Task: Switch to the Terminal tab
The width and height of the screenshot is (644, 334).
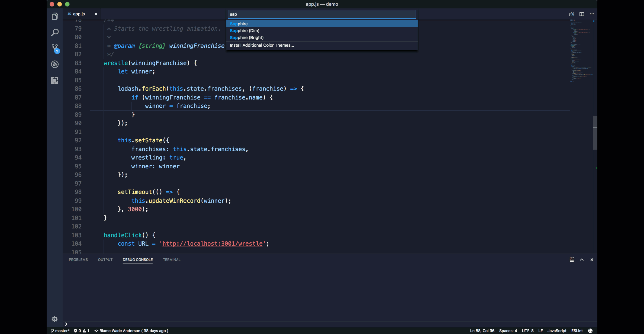Action: point(171,259)
